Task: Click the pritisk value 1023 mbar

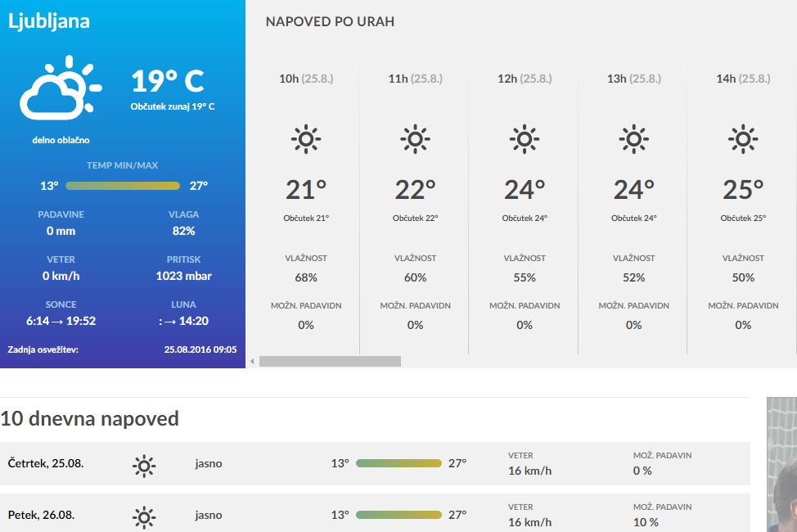Action: tap(183, 276)
